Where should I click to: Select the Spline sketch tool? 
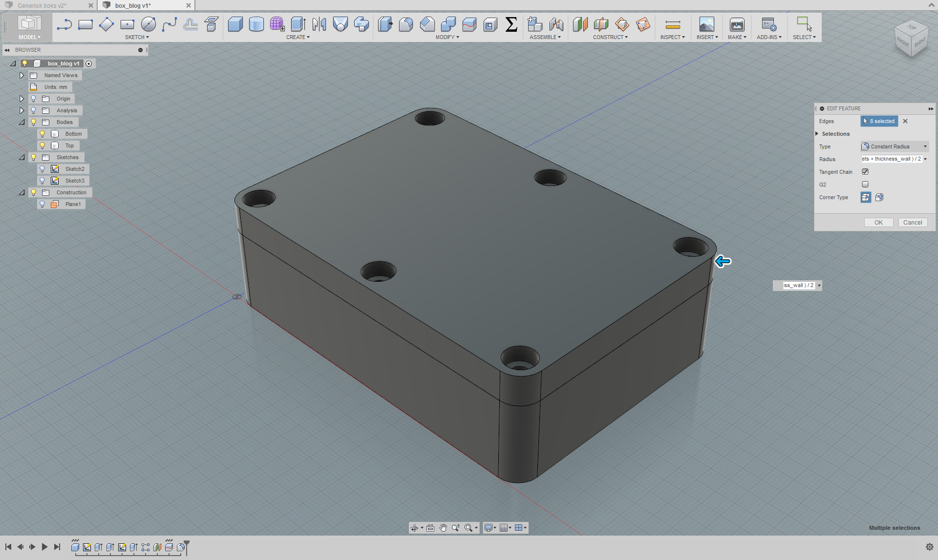(169, 24)
